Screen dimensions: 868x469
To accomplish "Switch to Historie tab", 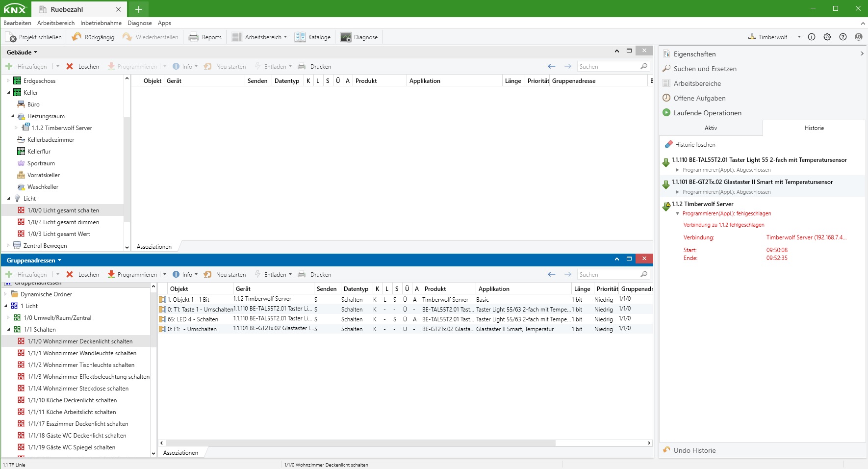I will click(x=814, y=128).
